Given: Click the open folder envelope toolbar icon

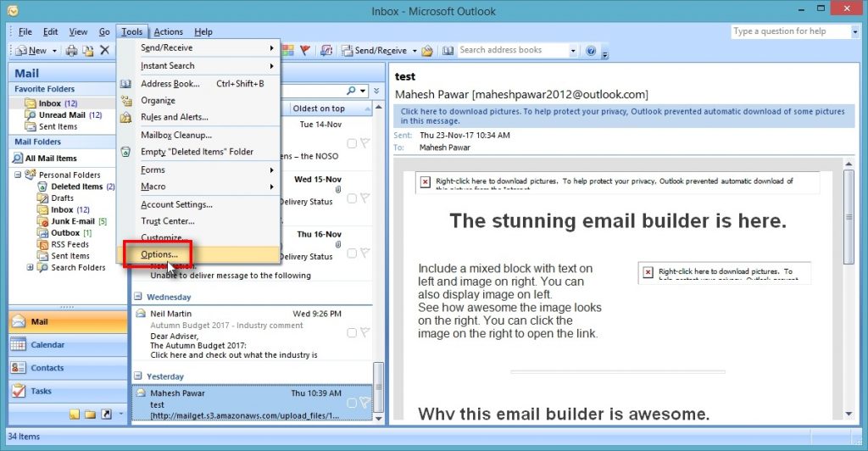Looking at the screenshot, I should (x=427, y=51).
